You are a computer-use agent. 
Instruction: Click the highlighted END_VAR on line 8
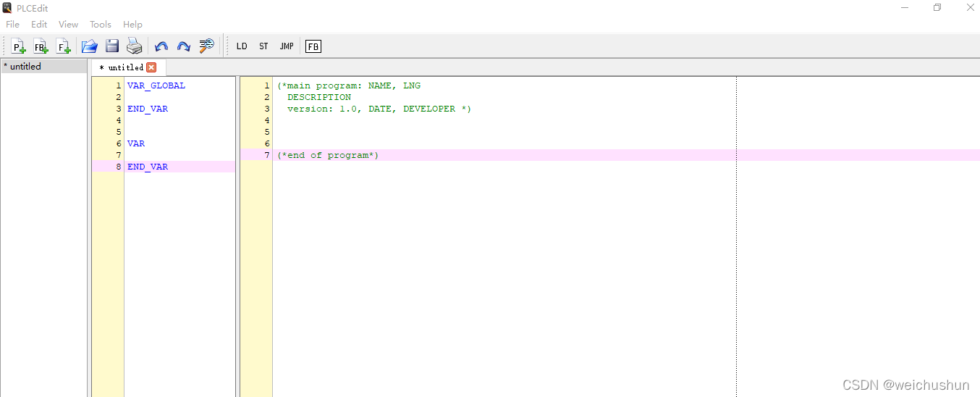148,167
